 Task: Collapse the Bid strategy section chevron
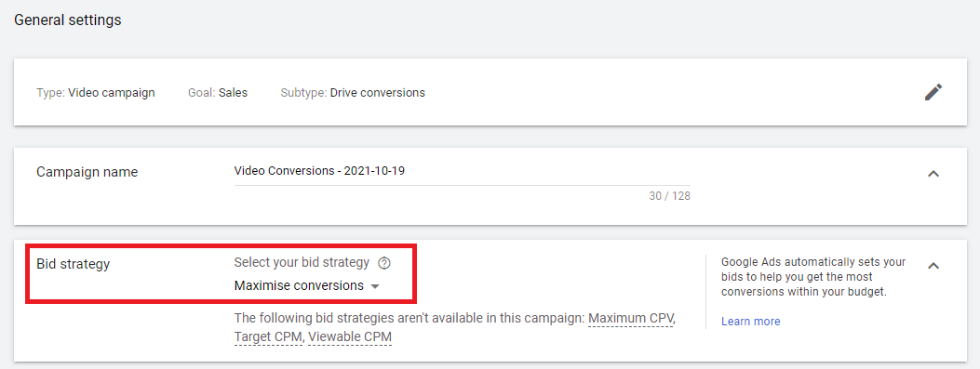coord(933,265)
